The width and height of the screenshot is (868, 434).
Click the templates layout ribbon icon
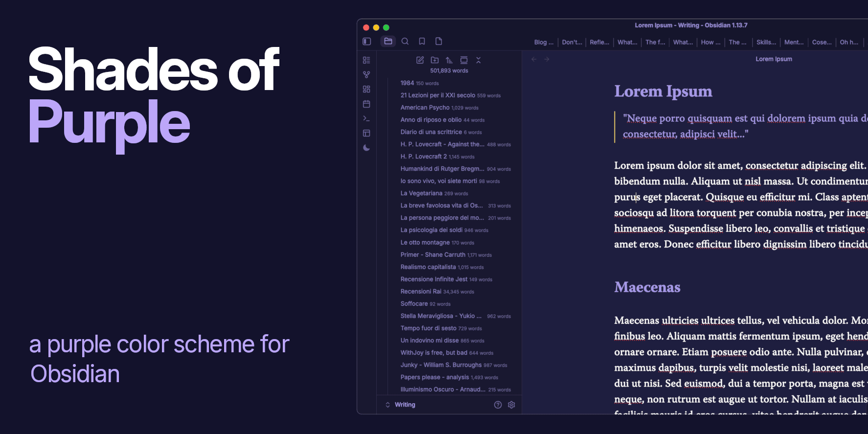pyautogui.click(x=366, y=133)
